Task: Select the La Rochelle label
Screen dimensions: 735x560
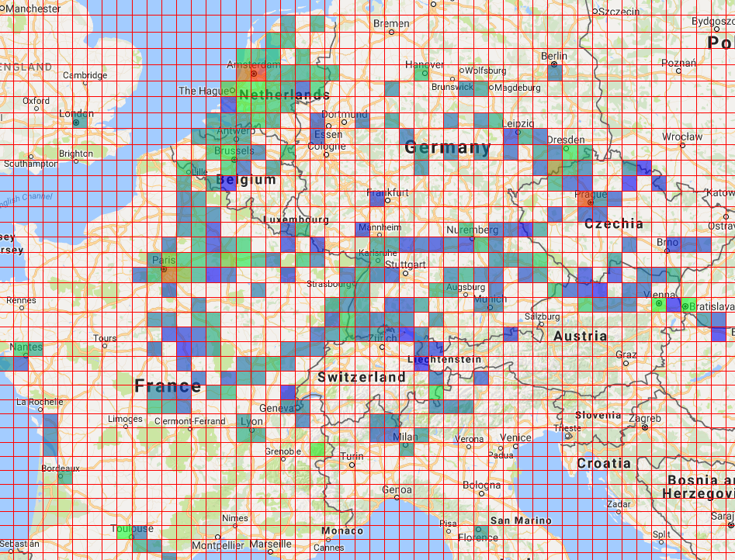Action: click(40, 402)
